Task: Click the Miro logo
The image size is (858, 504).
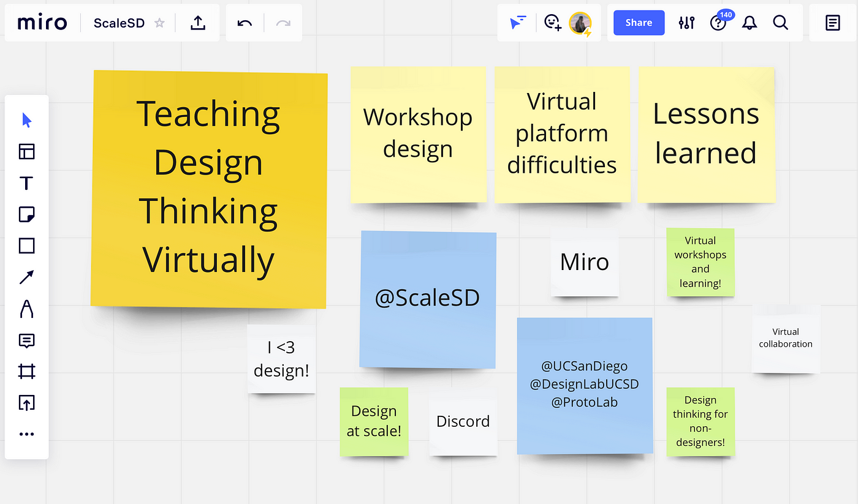Action: 42,23
